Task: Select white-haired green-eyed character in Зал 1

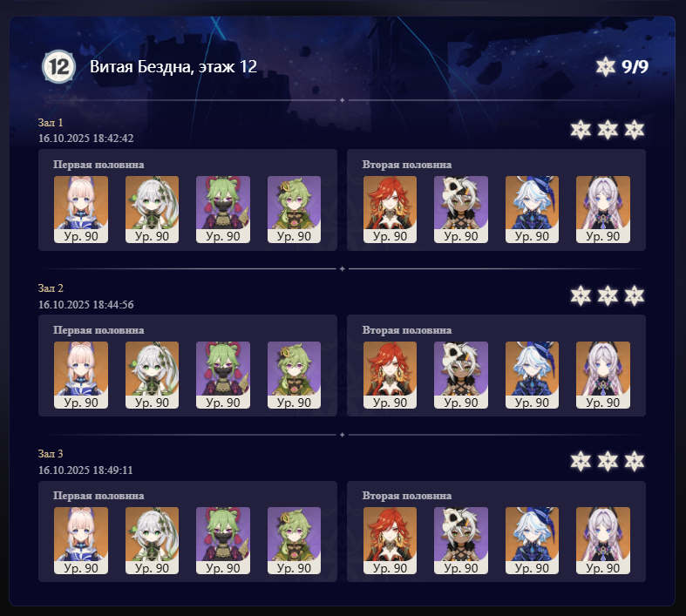Action: (152, 209)
